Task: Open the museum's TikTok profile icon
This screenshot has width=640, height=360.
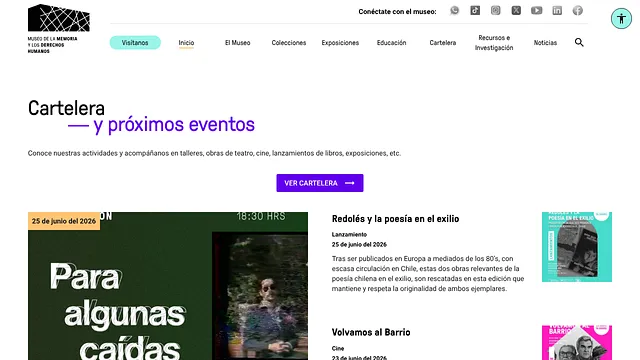Action: (475, 11)
